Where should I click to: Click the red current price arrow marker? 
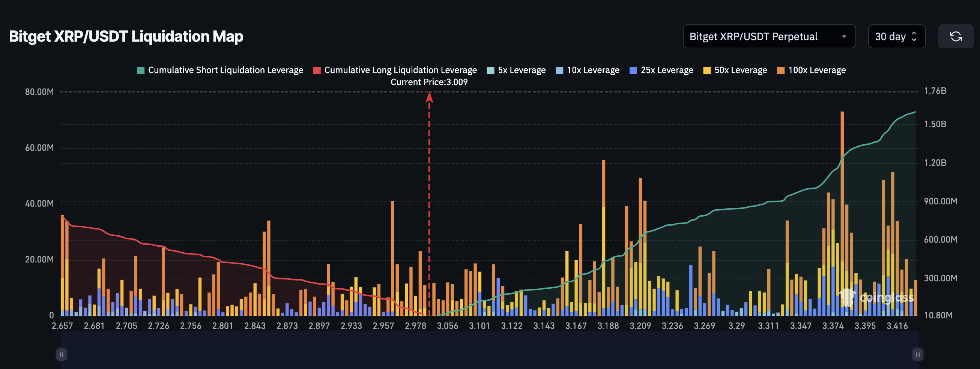(429, 97)
